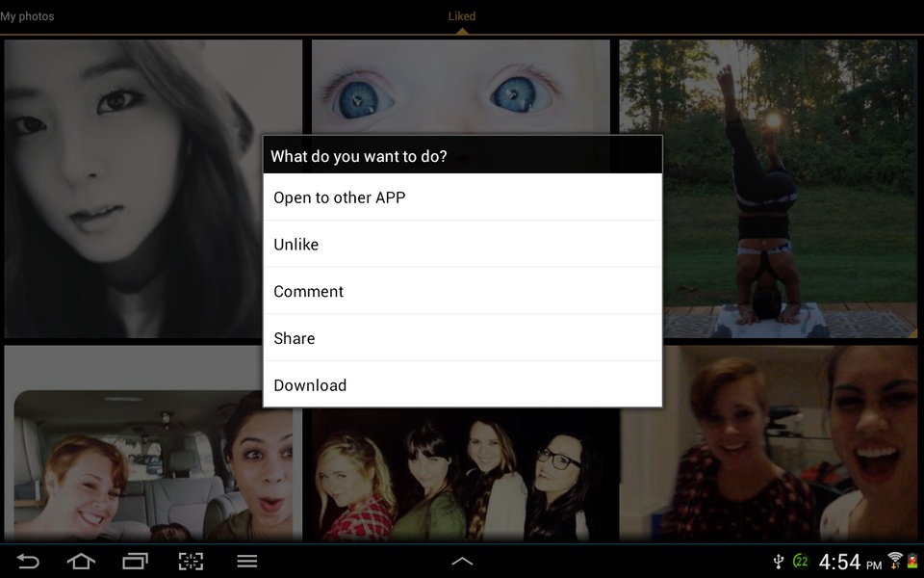Screen dimensions: 924x578
Task: Tap the screenshot capture icon
Action: 191,561
